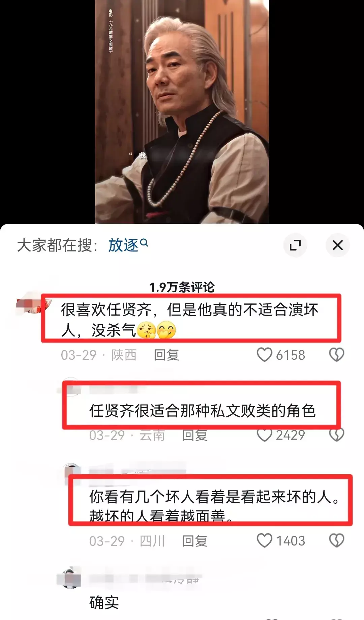This screenshot has width=364, height=620.
Task: Tap the video of the white-haired man
Action: [x=182, y=112]
